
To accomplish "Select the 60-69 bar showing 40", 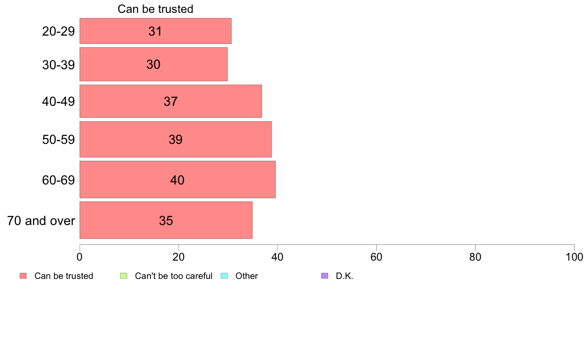I will point(177,180).
